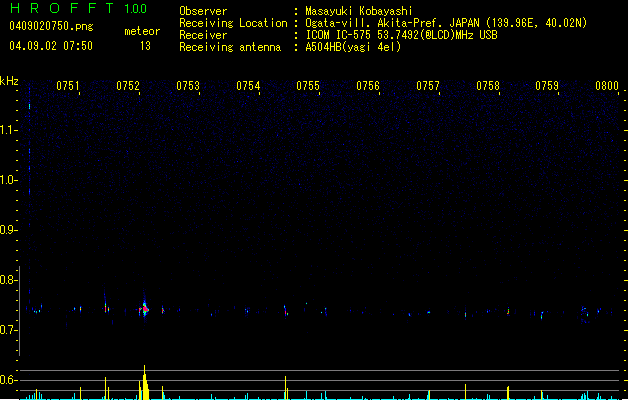Click the 0755 time axis marker
The image size is (629, 400).
point(308,86)
